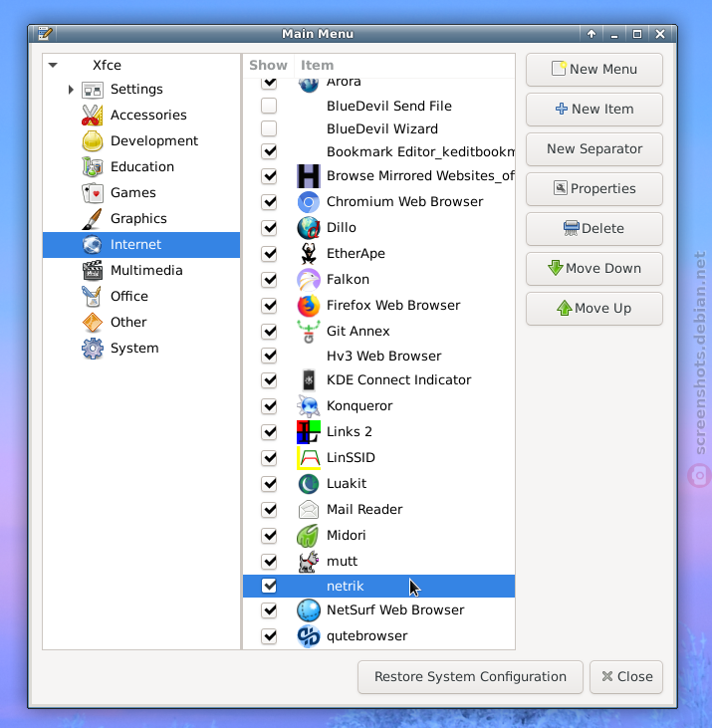The height and width of the screenshot is (728, 712).
Task: Uncheck the Konqueror show checkbox
Action: pyautogui.click(x=269, y=406)
